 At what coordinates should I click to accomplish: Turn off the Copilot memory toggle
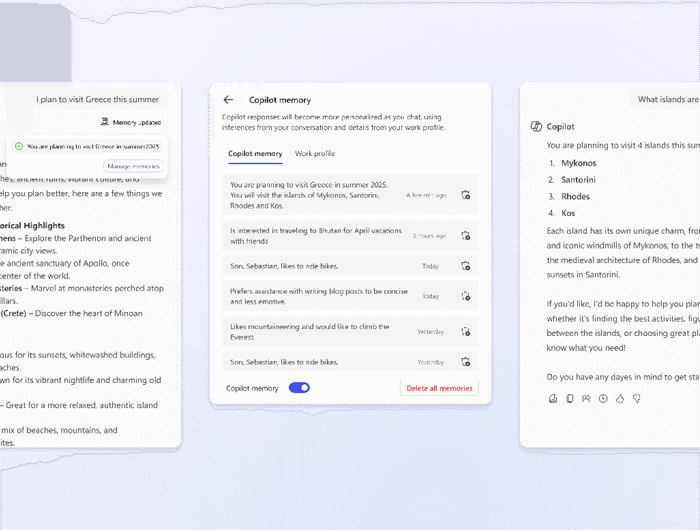point(299,387)
